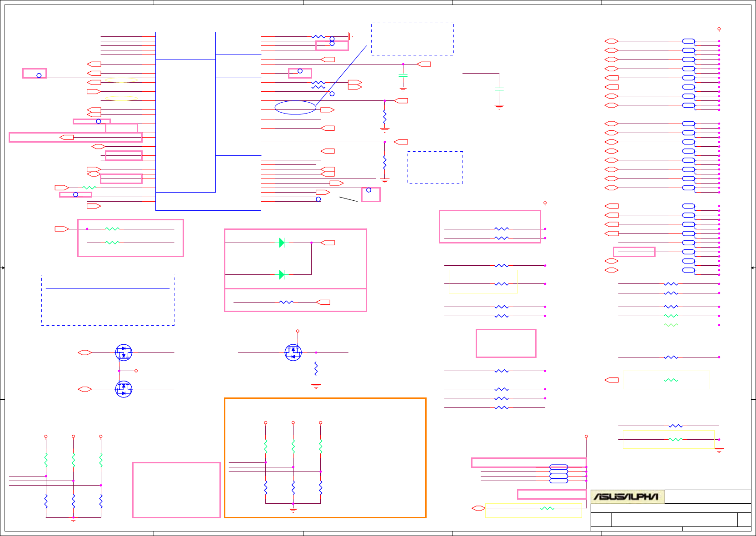Select hexagonal port feeding the lower-left MOSFET
Viewport: 756px width, 536px height.
[x=85, y=389]
